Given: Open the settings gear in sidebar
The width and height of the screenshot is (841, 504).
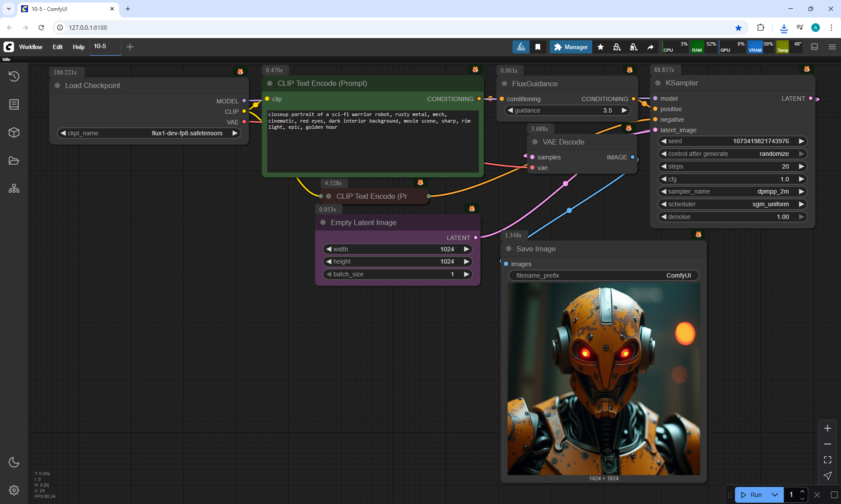Looking at the screenshot, I should (14, 490).
